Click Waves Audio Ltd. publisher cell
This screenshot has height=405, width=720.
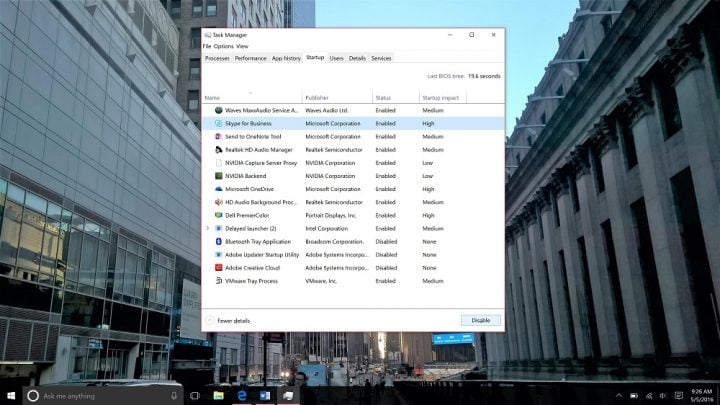click(x=327, y=110)
